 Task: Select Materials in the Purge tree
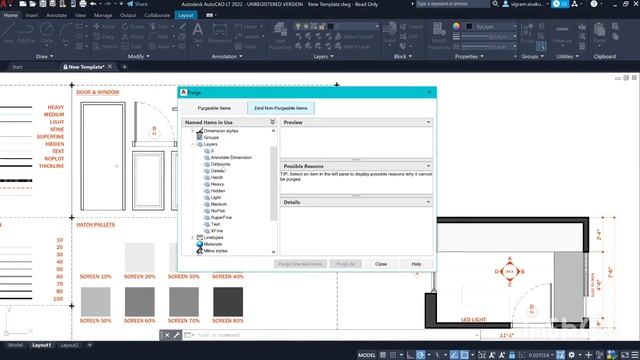pos(213,244)
